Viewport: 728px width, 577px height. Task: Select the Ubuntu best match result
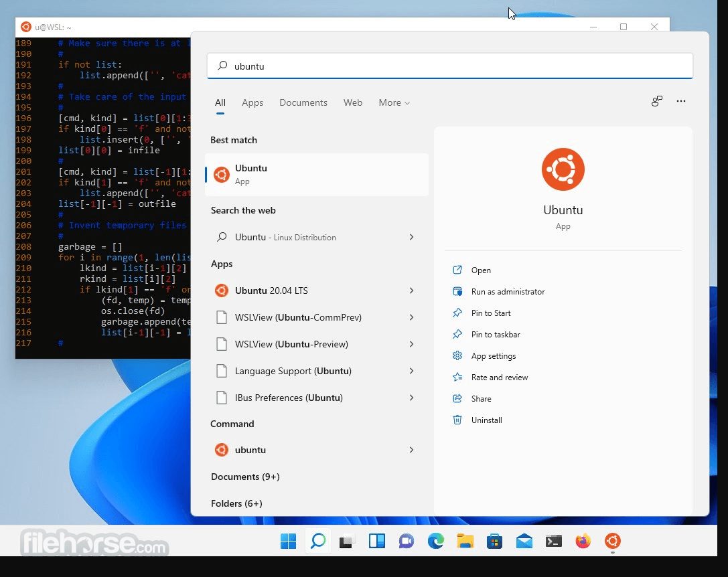(317, 175)
